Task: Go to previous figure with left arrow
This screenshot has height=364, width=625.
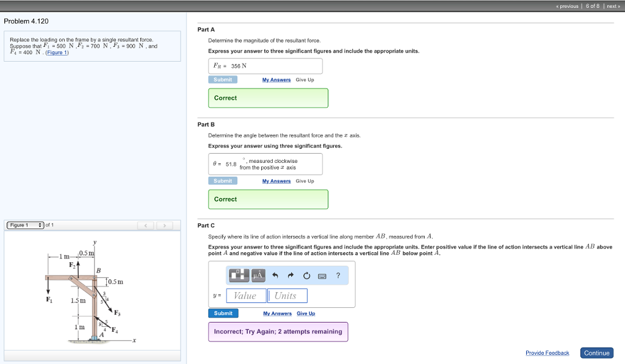Action: (x=146, y=226)
